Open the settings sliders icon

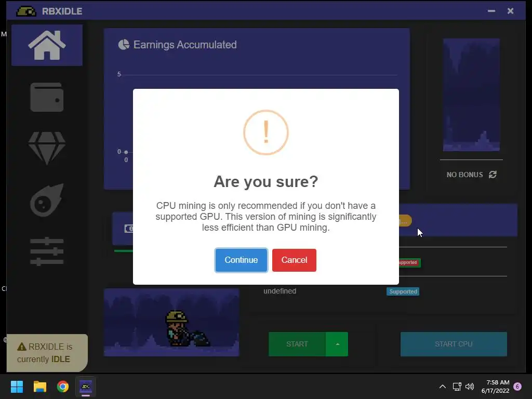(47, 251)
